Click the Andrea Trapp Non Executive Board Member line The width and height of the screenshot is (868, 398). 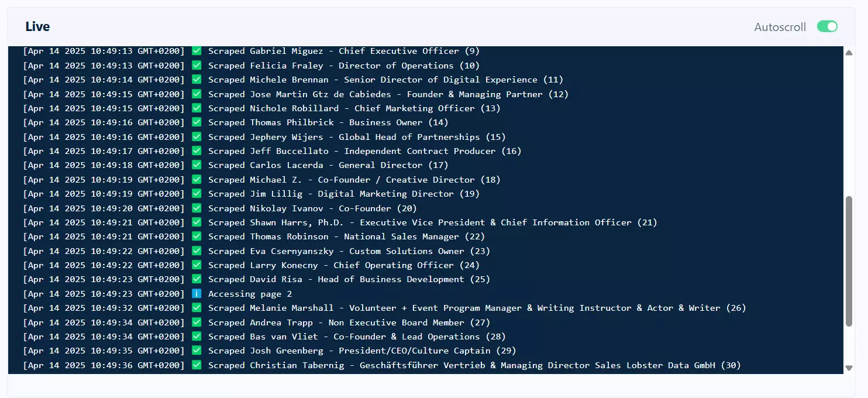coord(349,322)
